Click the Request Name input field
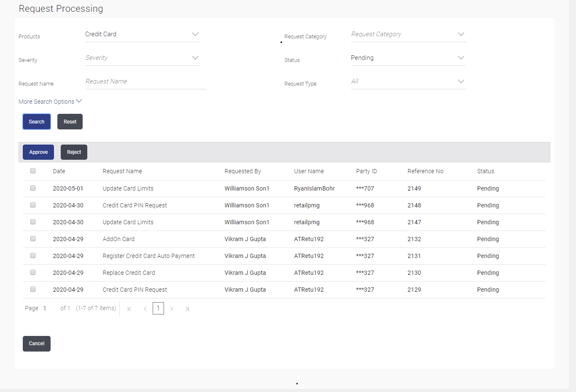Image resolution: width=576 pixels, height=392 pixels. pos(145,81)
